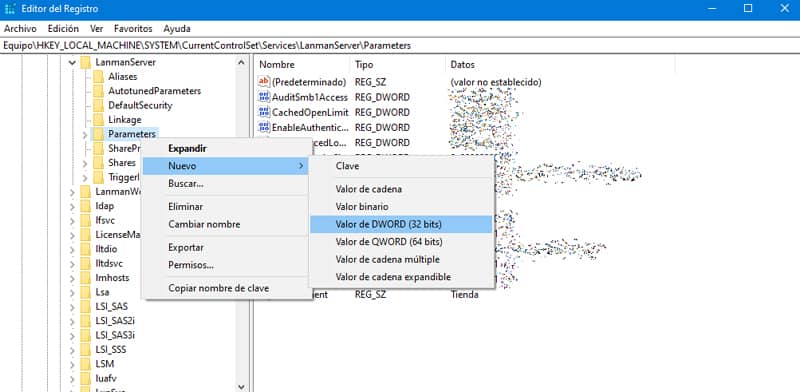Viewport: 800px width, 392px height.
Task: Expand the Parameters key chevron
Action: point(85,134)
